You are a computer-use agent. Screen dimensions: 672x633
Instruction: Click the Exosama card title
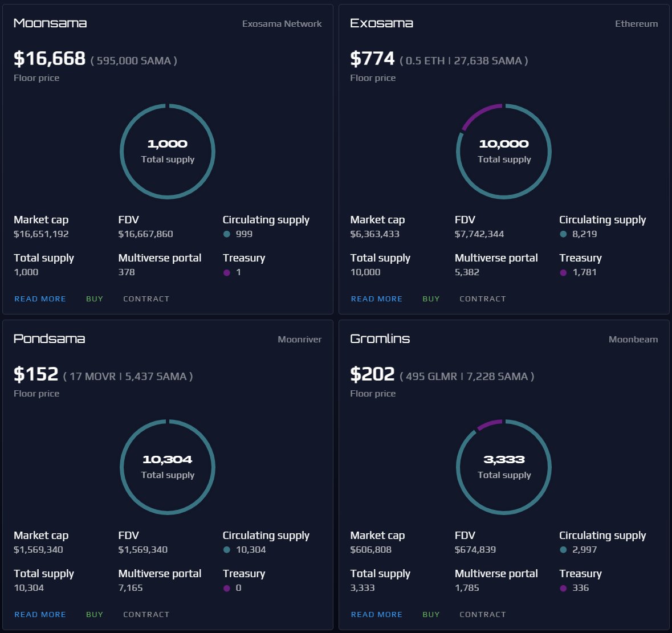pos(381,23)
